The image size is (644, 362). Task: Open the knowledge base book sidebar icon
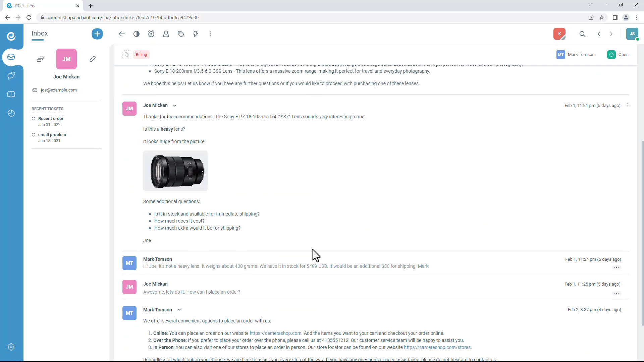[11, 94]
